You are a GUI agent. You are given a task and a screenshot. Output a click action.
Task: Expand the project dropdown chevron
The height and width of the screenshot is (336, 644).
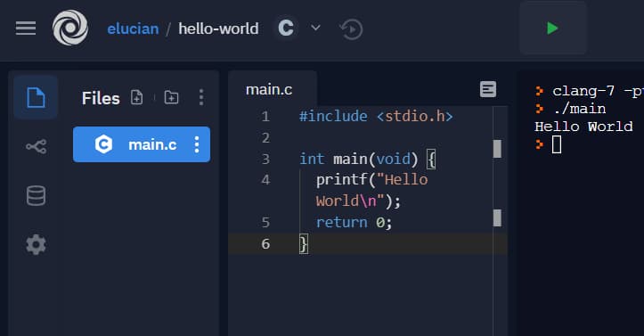point(315,28)
